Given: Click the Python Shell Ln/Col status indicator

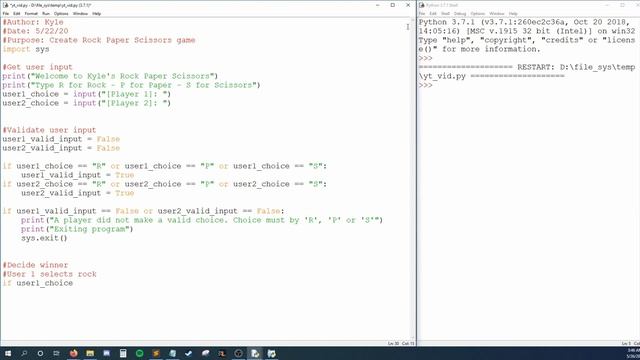Looking at the screenshot, I should tap(631, 344).
